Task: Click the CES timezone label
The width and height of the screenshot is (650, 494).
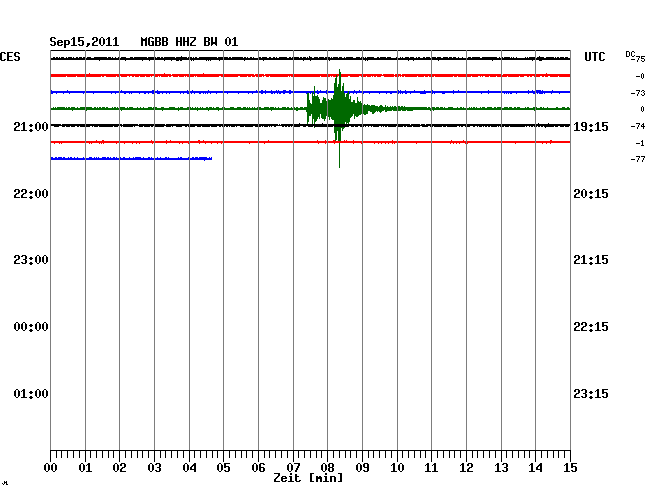Action: point(10,57)
